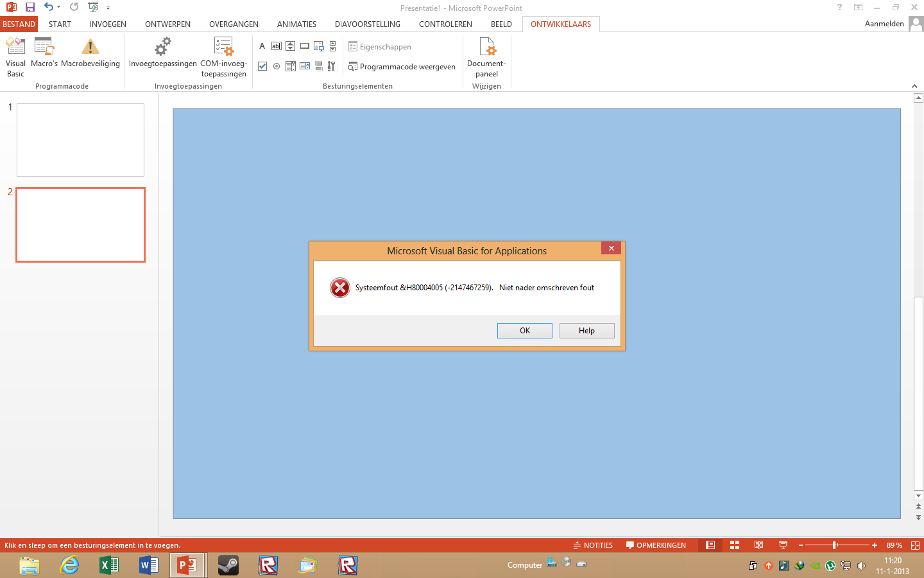924x578 pixels.
Task: Switch to the CONTROLEREN tab
Action: click(445, 24)
